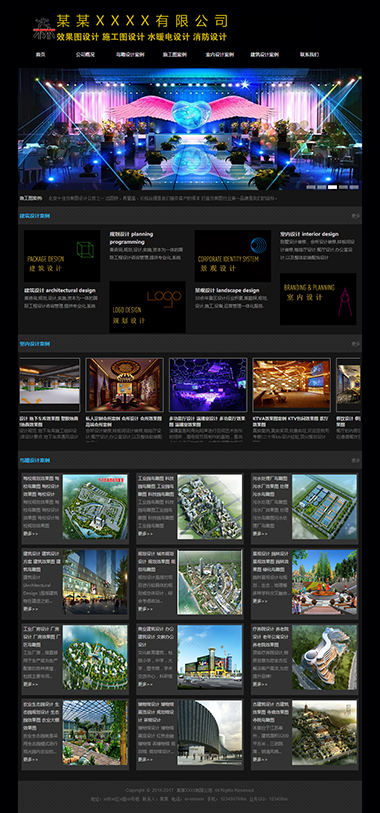This screenshot has width=380, height=813.
Task: Click 更多 beside 室内设计案例 section
Action: click(x=355, y=344)
